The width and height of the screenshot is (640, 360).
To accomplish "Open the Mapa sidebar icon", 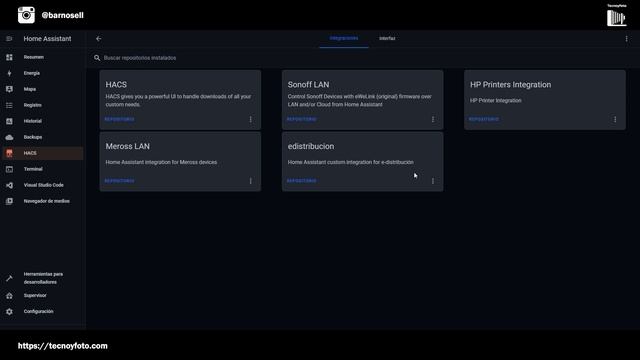I will [x=9, y=89].
